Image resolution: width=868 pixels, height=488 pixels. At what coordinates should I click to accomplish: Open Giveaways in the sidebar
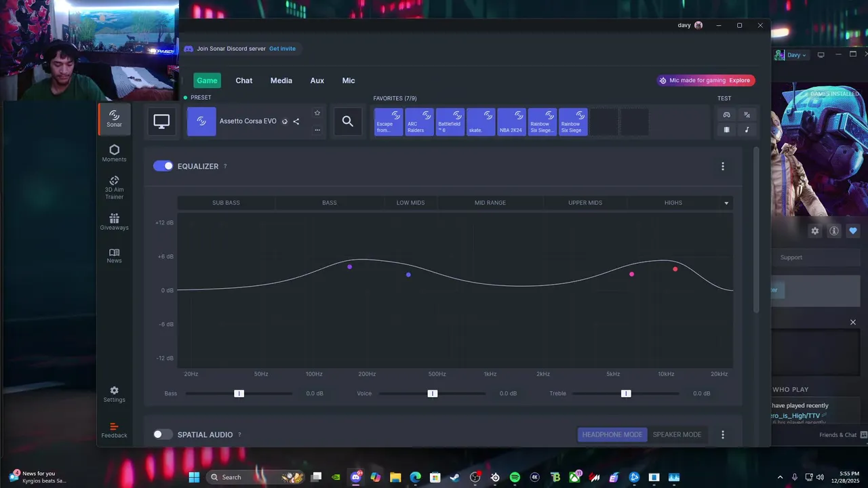point(114,222)
